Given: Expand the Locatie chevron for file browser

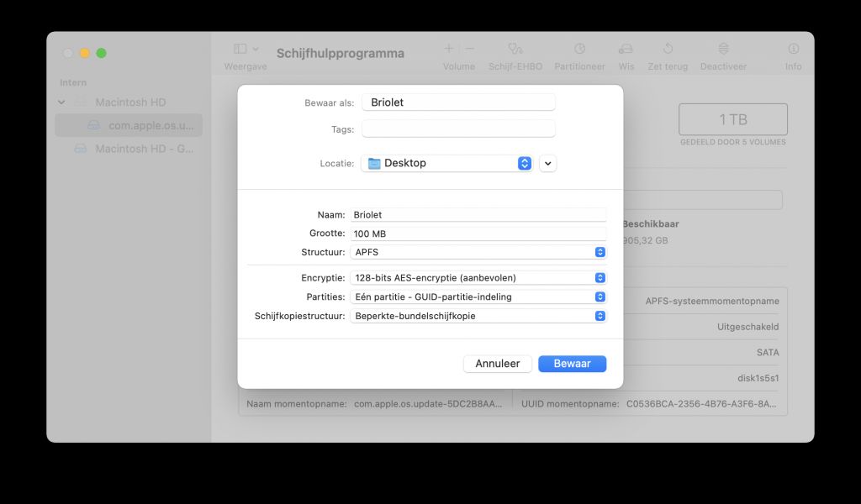Looking at the screenshot, I should 547,163.
